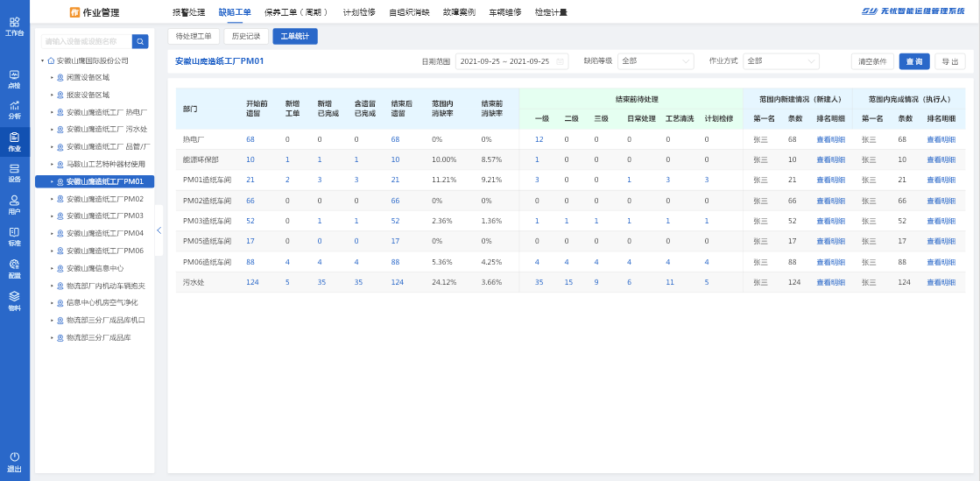Image resolution: width=980 pixels, height=481 pixels.
Task: Open the 配置 configuration sidebar icon
Action: 14,267
